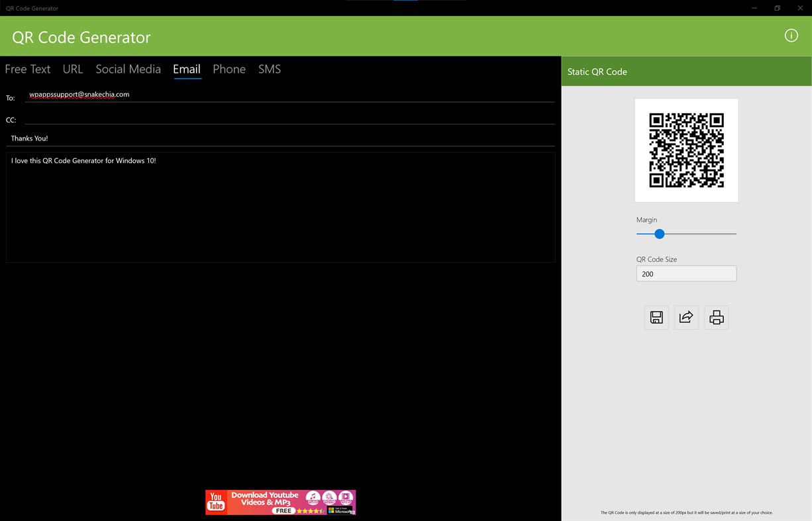The width and height of the screenshot is (812, 521).
Task: Click the Get it from Microsoft badge
Action: (340, 510)
